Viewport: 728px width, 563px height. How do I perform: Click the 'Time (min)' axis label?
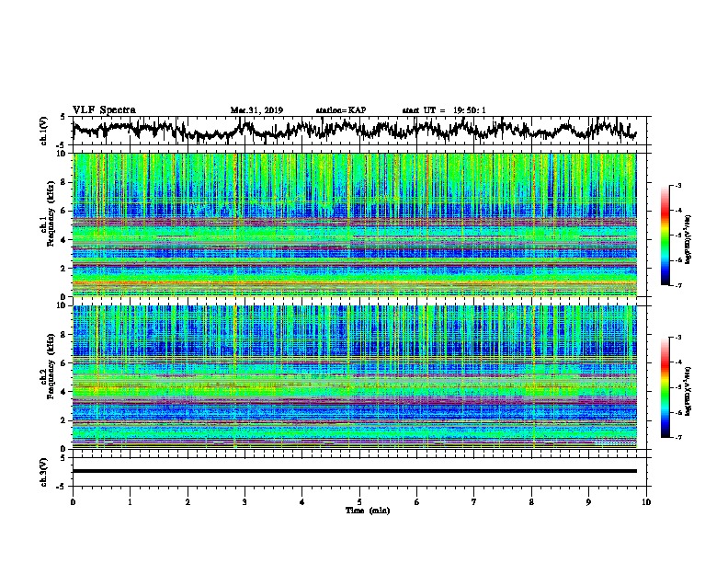click(368, 511)
